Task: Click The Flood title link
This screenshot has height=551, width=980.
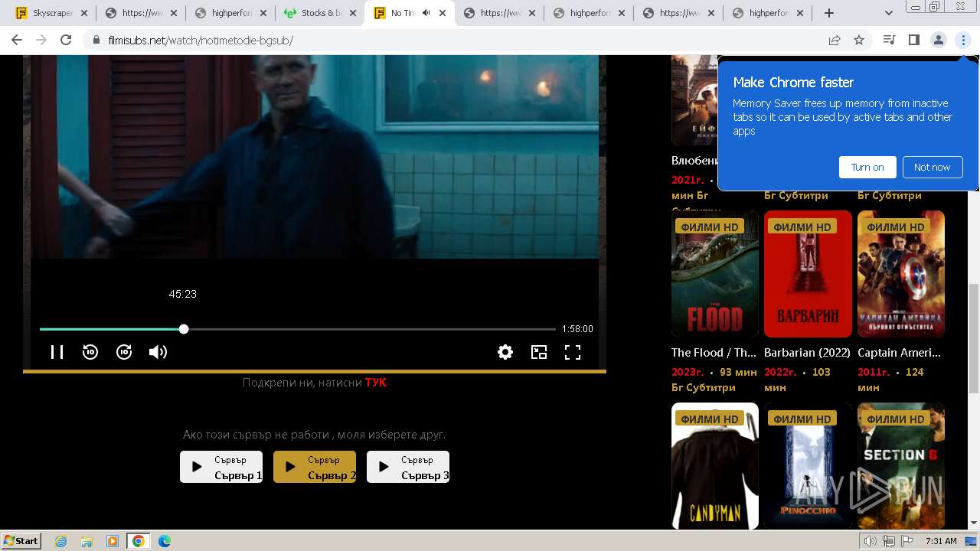Action: (714, 353)
